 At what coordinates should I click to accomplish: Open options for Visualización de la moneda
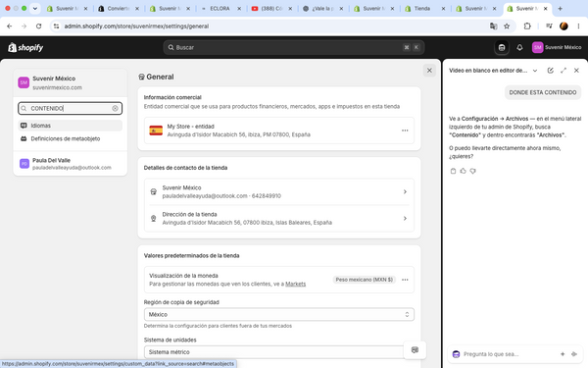click(x=405, y=280)
